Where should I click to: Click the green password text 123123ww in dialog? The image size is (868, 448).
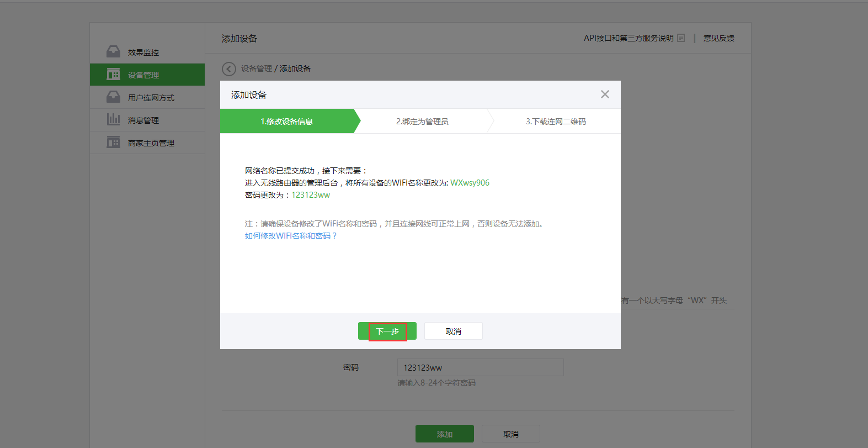311,195
